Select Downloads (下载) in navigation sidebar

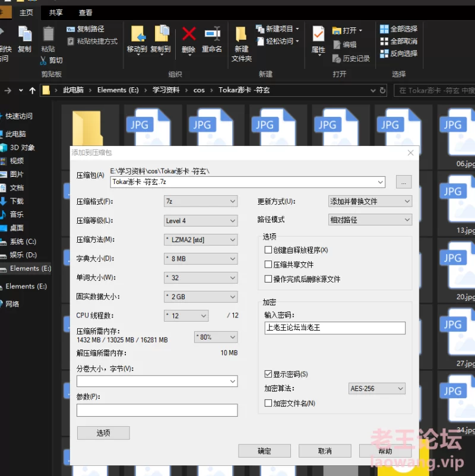click(x=17, y=201)
